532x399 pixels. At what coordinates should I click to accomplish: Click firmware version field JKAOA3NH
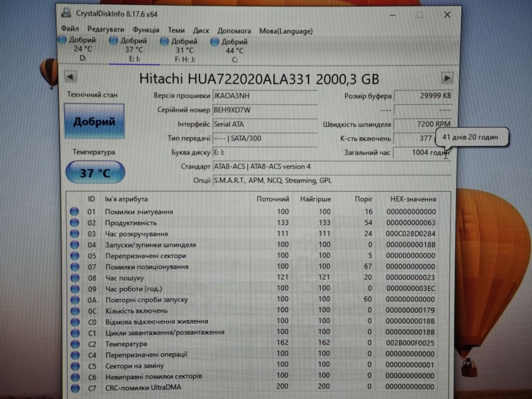tap(265, 96)
